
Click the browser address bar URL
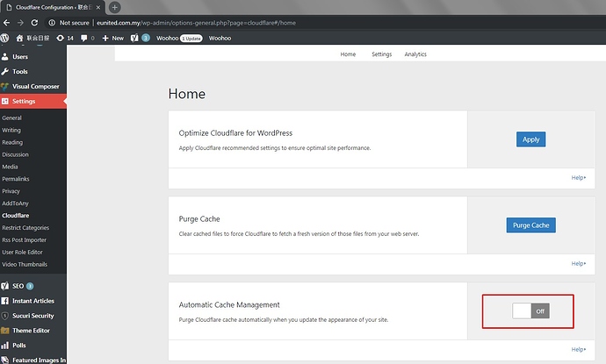point(197,23)
